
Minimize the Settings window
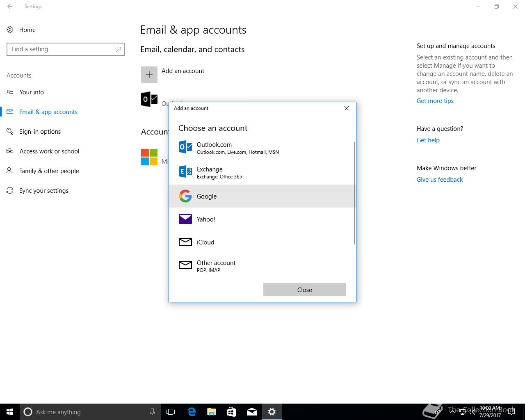[478, 7]
